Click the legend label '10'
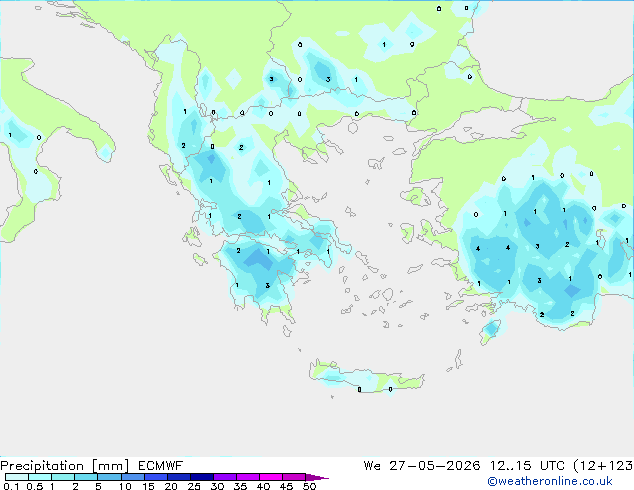Image resolution: width=634 pixels, height=490 pixels. (x=125, y=486)
